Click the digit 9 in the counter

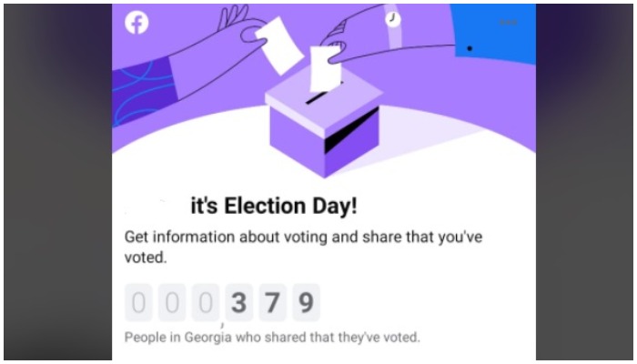click(x=306, y=303)
